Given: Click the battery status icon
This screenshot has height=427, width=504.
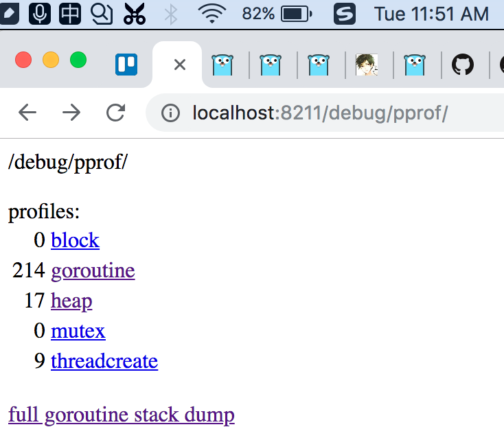Looking at the screenshot, I should click(x=297, y=14).
